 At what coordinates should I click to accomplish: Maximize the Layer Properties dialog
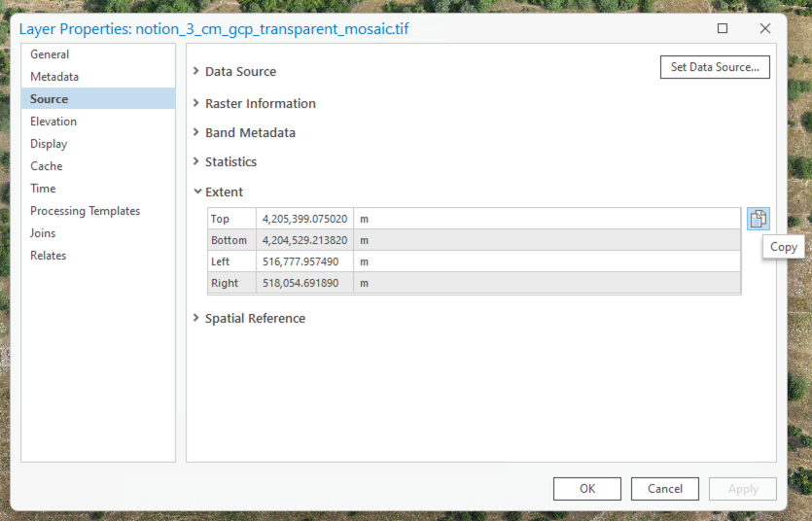click(723, 28)
